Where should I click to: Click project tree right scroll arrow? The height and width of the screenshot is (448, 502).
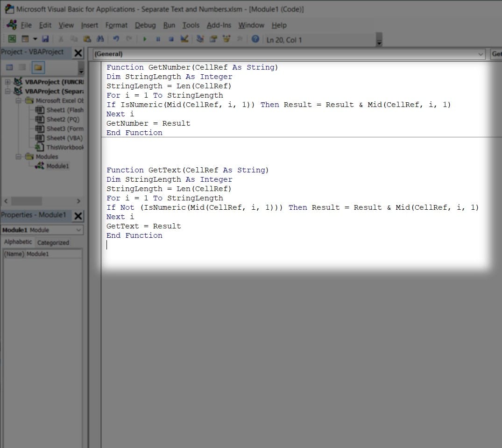[78, 201]
